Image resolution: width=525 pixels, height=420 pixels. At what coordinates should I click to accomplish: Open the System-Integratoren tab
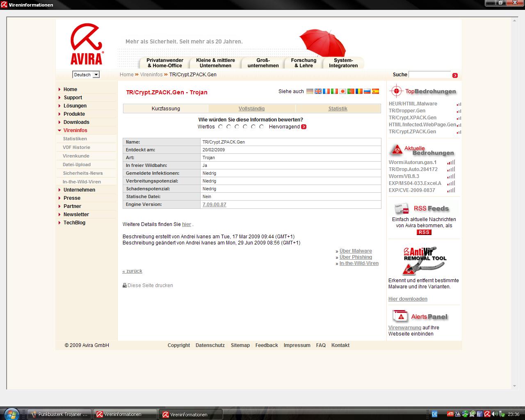click(x=343, y=63)
